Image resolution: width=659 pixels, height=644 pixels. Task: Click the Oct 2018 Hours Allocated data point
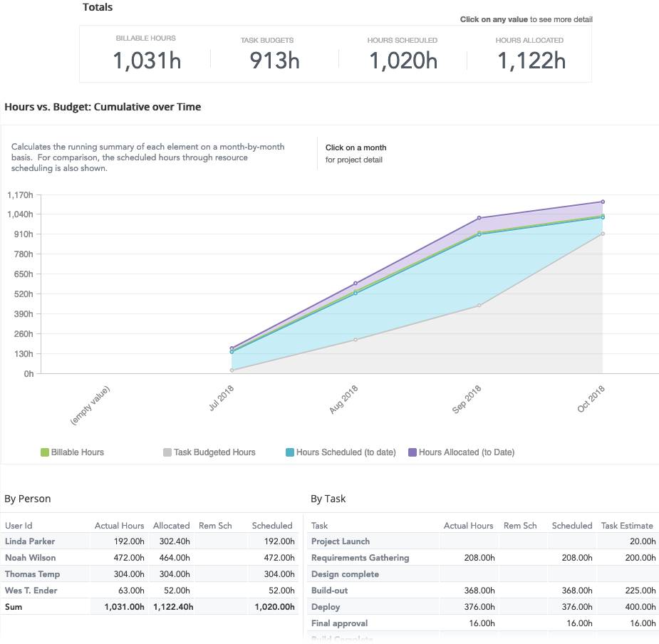coord(603,202)
